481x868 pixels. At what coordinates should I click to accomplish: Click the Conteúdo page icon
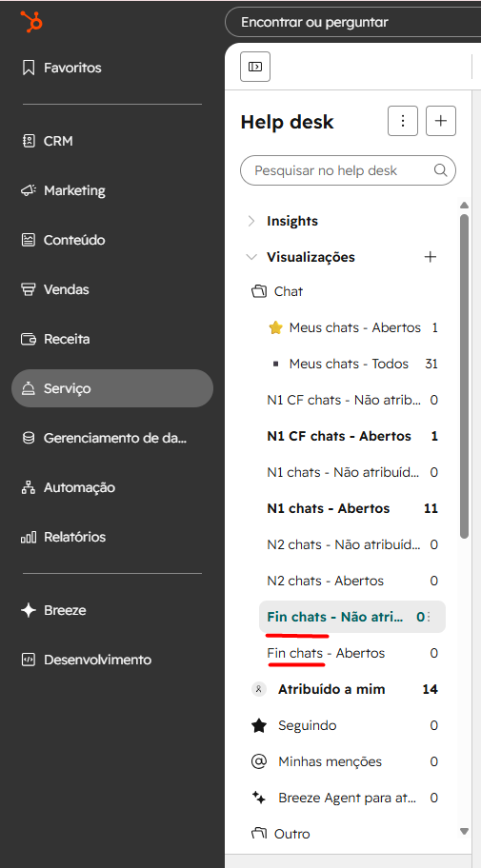pos(29,240)
